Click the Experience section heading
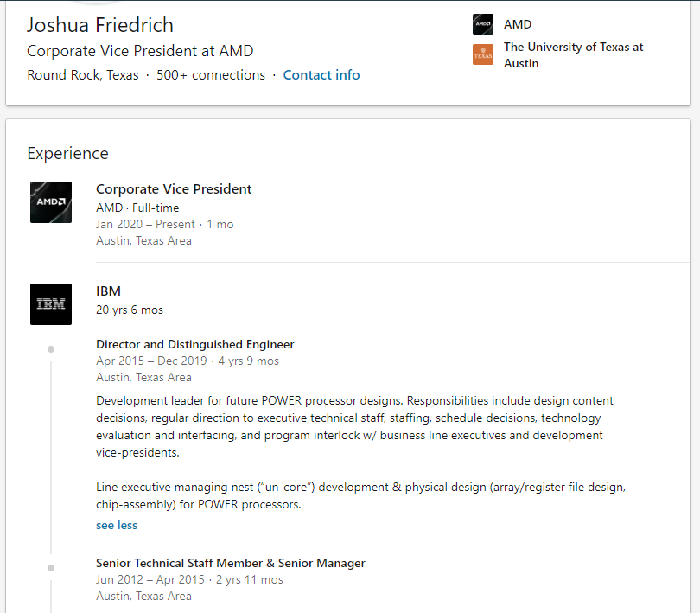The image size is (700, 613). point(68,153)
